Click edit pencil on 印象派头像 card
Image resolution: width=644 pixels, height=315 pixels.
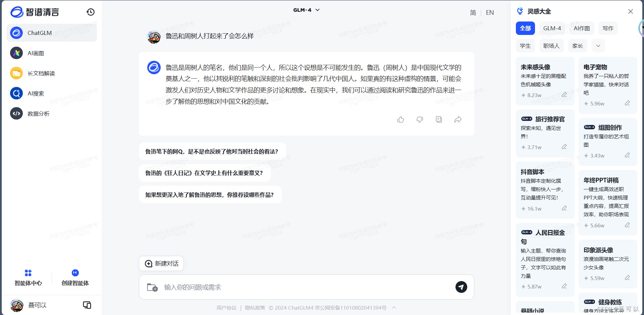point(627,278)
